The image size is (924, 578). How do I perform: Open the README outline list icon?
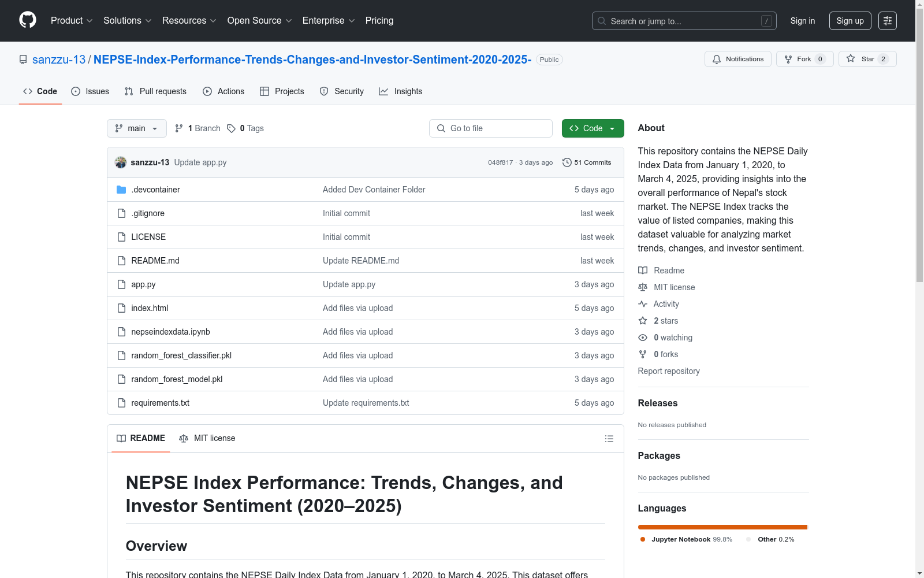pyautogui.click(x=609, y=439)
